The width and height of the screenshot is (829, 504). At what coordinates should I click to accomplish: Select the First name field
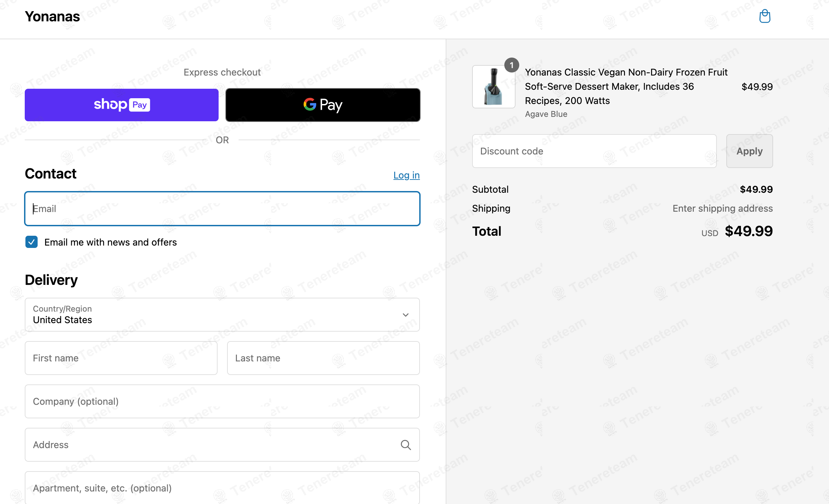coord(121,358)
